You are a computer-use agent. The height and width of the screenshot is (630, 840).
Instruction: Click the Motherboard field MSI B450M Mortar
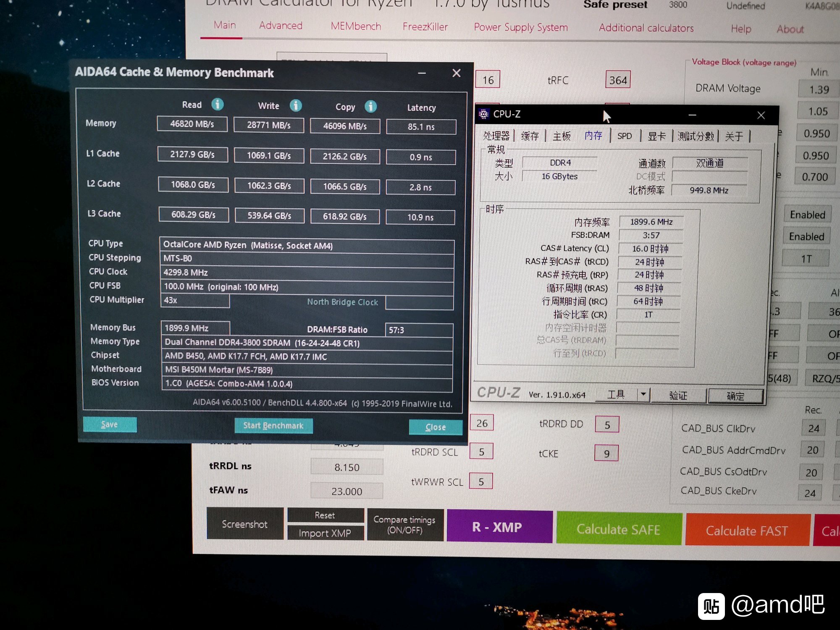307,370
